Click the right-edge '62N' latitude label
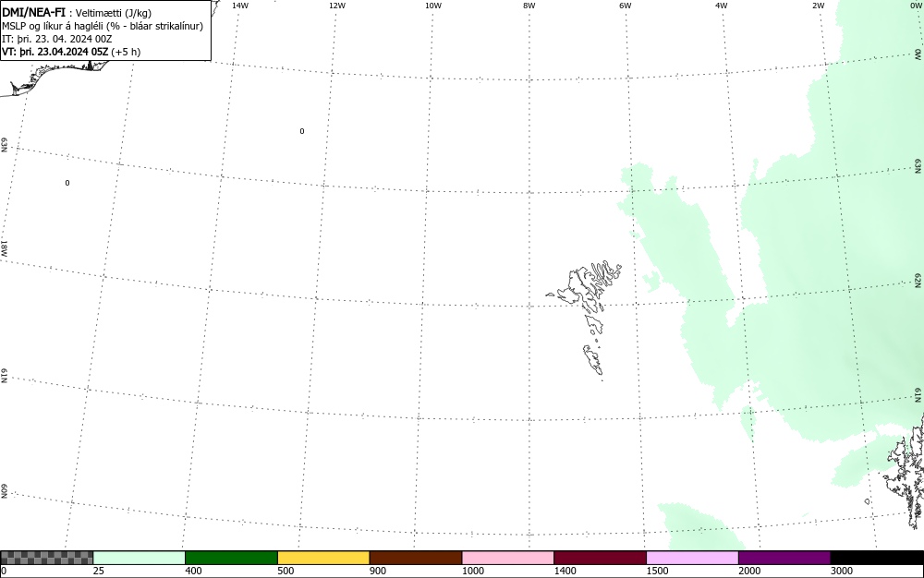The height and width of the screenshot is (578, 924). point(918,280)
